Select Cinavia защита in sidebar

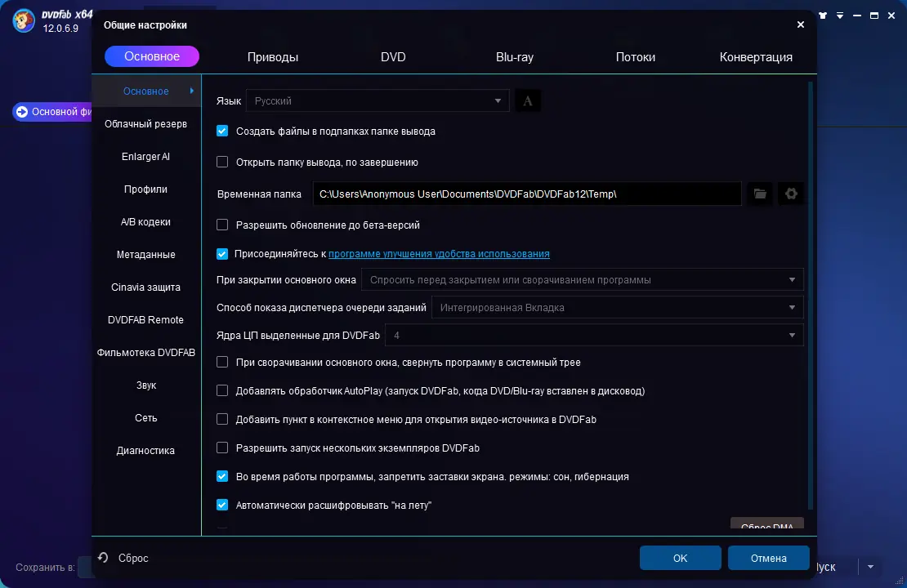146,287
